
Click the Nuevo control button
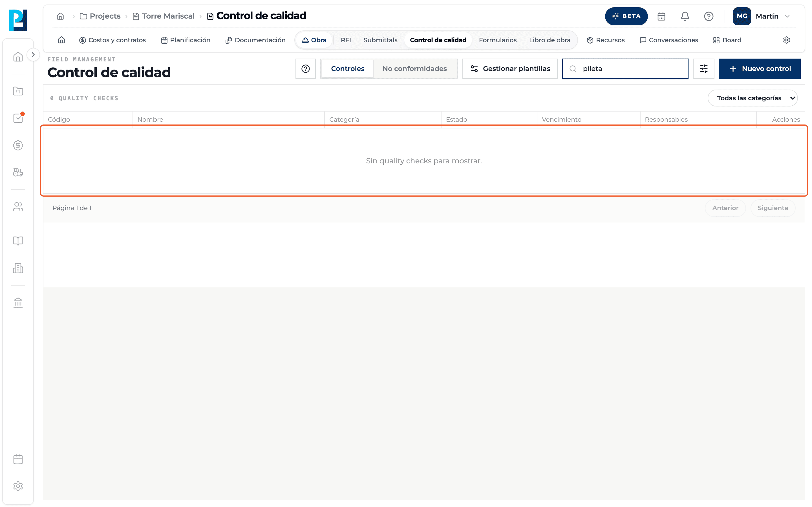(x=760, y=69)
